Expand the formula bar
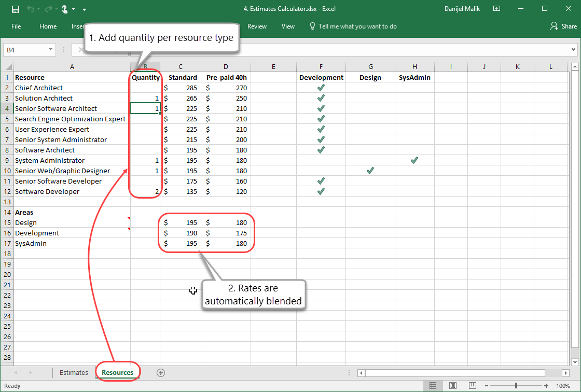This screenshot has width=581, height=392. pos(573,50)
